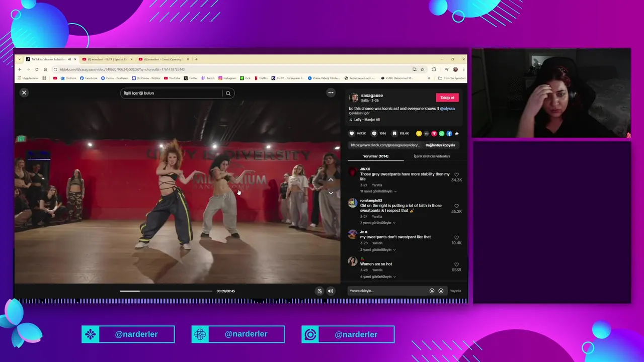
Task: Click the red send-to-friends icon
Action: [x=434, y=134]
